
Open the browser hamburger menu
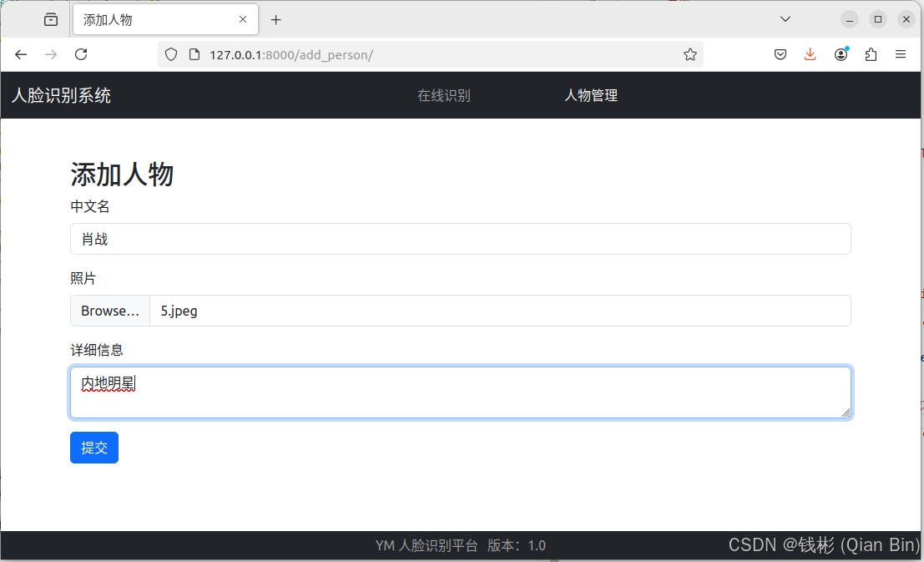pos(901,54)
